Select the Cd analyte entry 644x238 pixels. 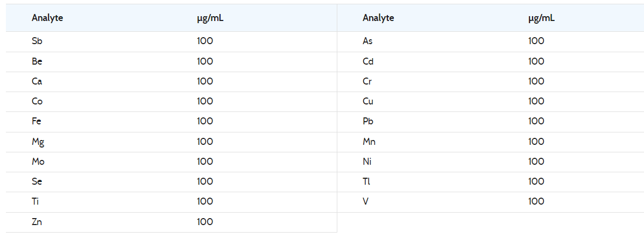(368, 61)
